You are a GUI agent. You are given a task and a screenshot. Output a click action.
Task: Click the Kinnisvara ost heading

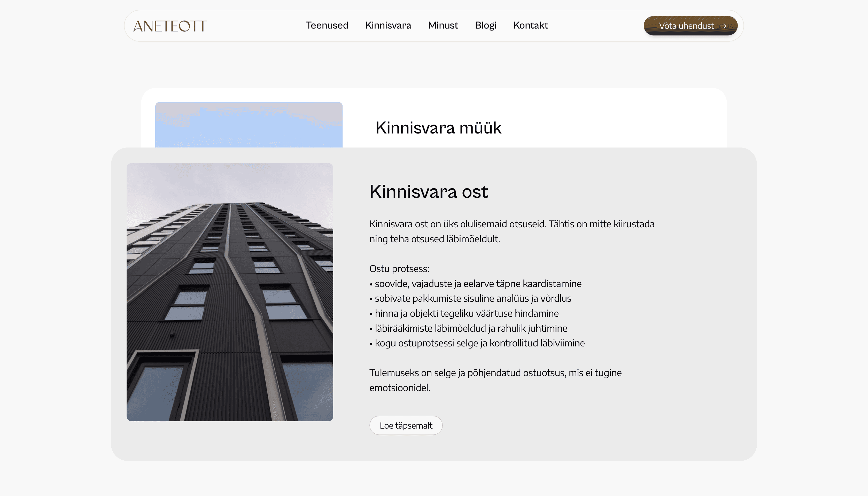[x=429, y=192]
